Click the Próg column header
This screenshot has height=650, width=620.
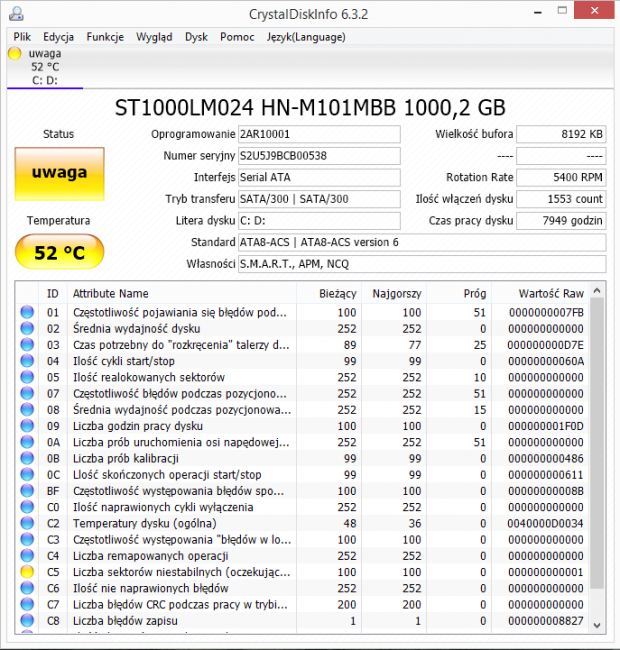tap(459, 293)
